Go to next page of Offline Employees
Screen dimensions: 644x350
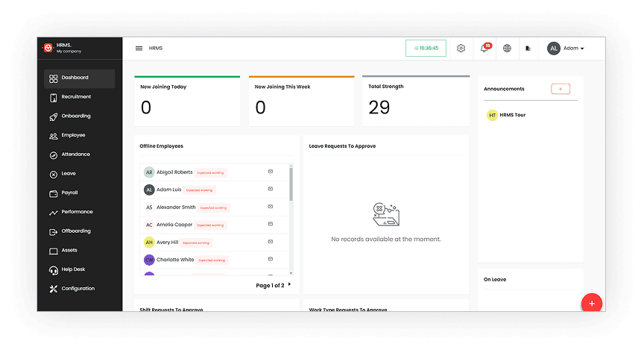289,285
